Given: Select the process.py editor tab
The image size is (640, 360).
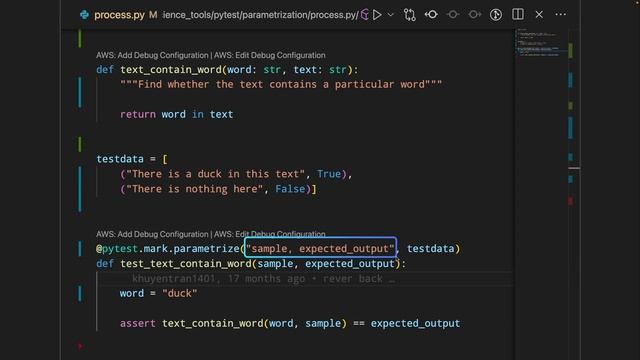Looking at the screenshot, I should click(119, 15).
